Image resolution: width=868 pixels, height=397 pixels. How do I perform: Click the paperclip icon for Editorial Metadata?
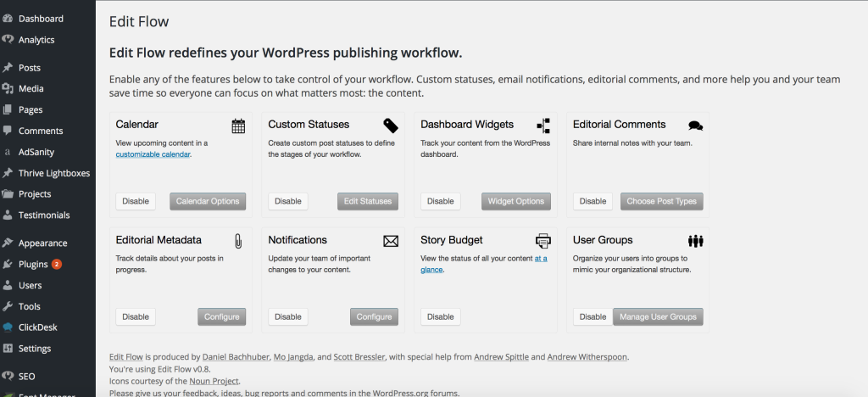tap(238, 241)
